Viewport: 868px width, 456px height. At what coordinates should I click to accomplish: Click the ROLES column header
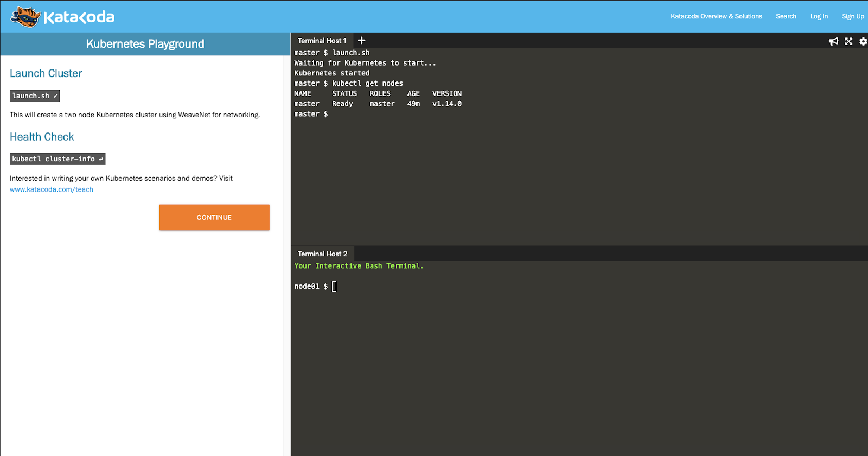point(380,93)
